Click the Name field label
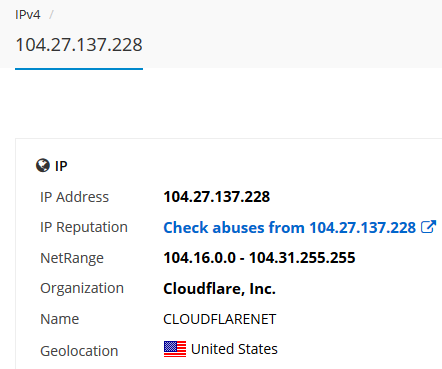This screenshot has width=442, height=369. pyautogui.click(x=60, y=319)
